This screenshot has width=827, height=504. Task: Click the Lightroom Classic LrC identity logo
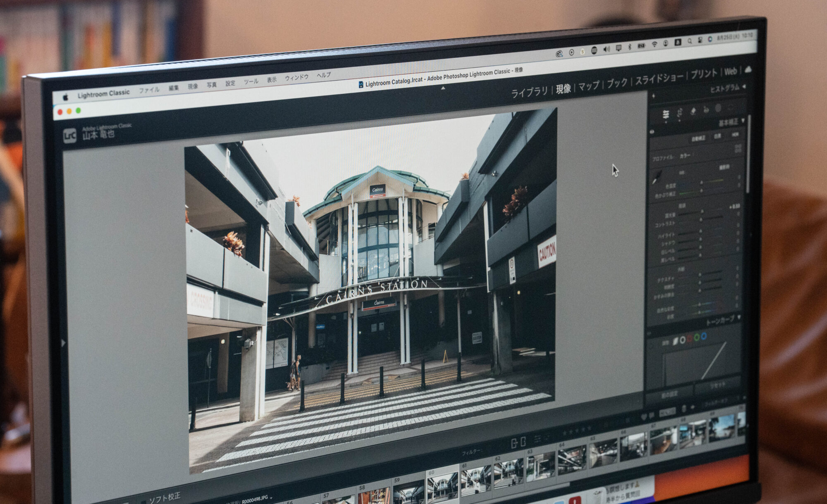[x=70, y=136]
